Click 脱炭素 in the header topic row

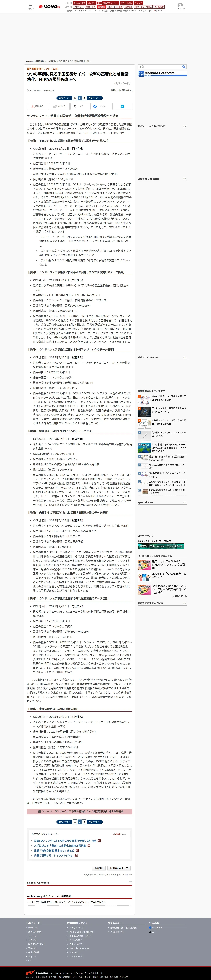[x=70, y=11]
